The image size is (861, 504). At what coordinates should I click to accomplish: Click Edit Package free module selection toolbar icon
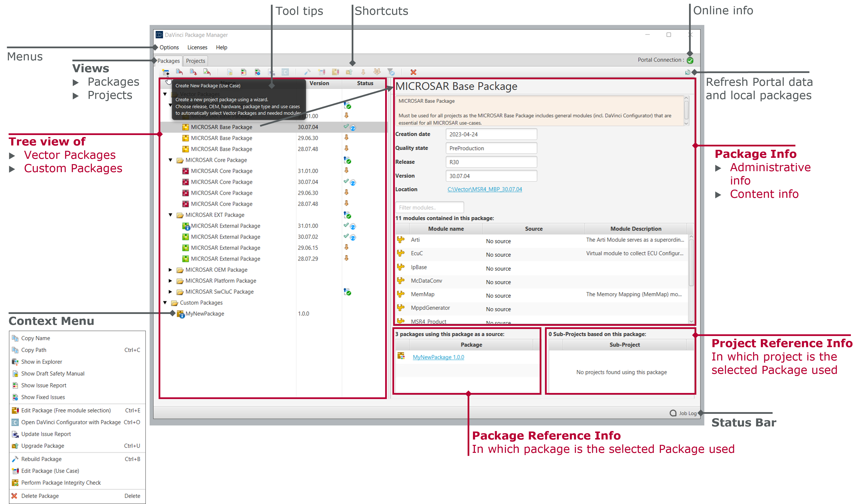pyautogui.click(x=335, y=72)
